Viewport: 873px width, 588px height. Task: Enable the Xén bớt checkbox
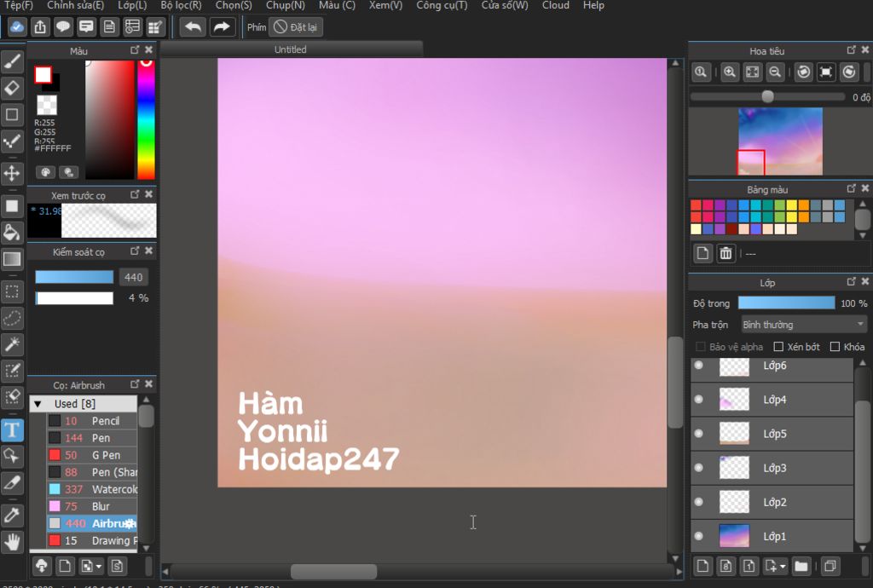(x=778, y=347)
